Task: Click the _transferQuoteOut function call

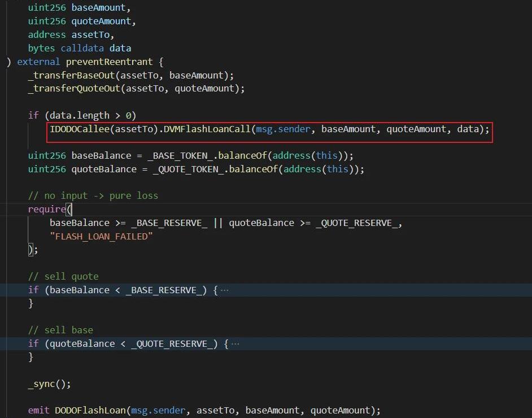Action: click(74, 88)
